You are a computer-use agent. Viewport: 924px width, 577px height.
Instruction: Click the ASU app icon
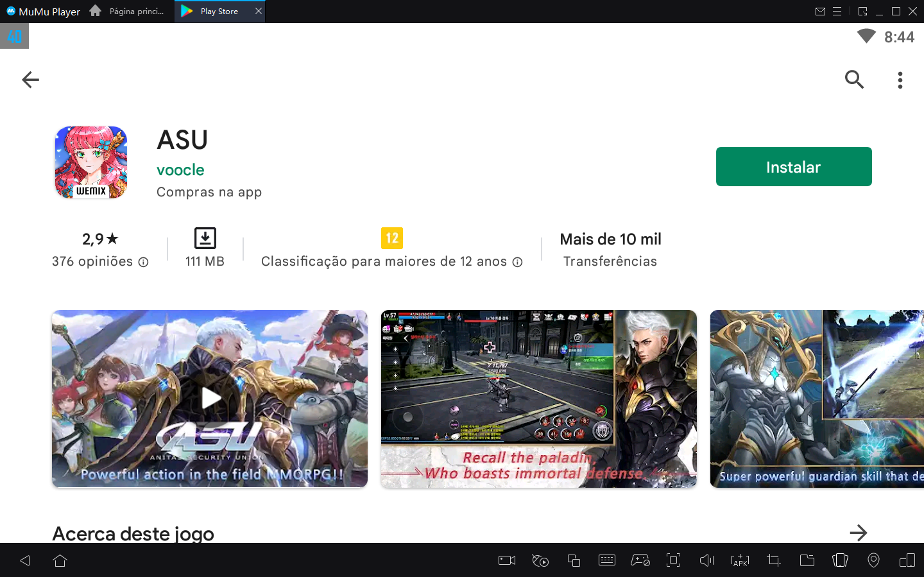[x=91, y=162]
